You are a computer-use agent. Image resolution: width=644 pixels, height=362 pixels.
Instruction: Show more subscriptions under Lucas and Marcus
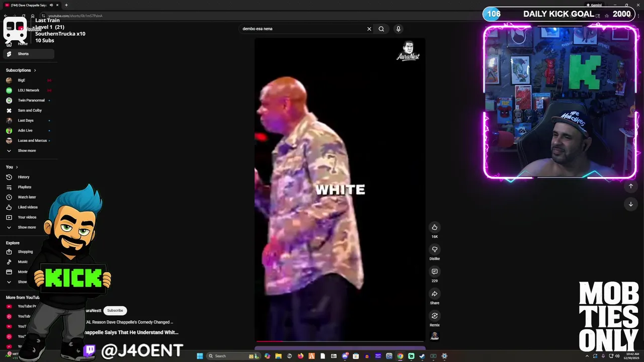27,151
